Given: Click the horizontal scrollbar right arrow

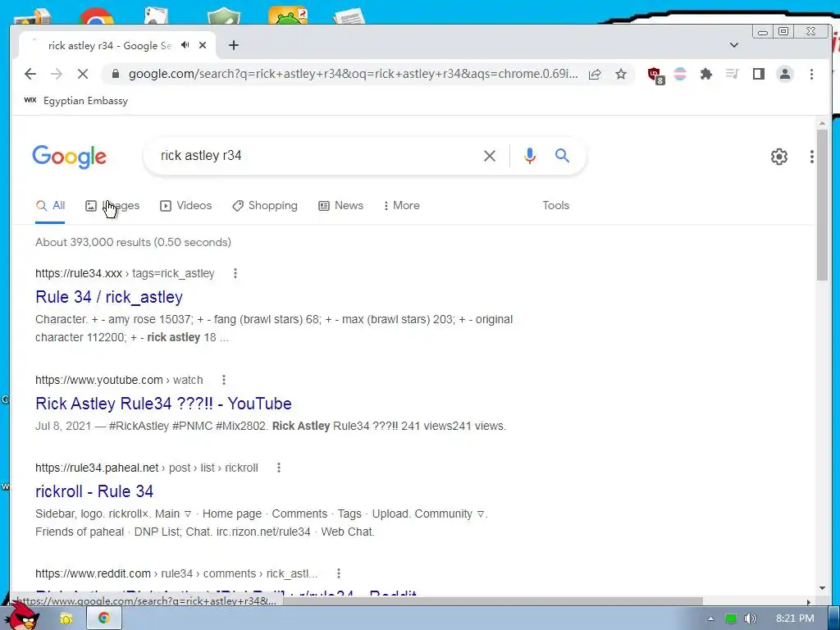Looking at the screenshot, I should 808,601.
